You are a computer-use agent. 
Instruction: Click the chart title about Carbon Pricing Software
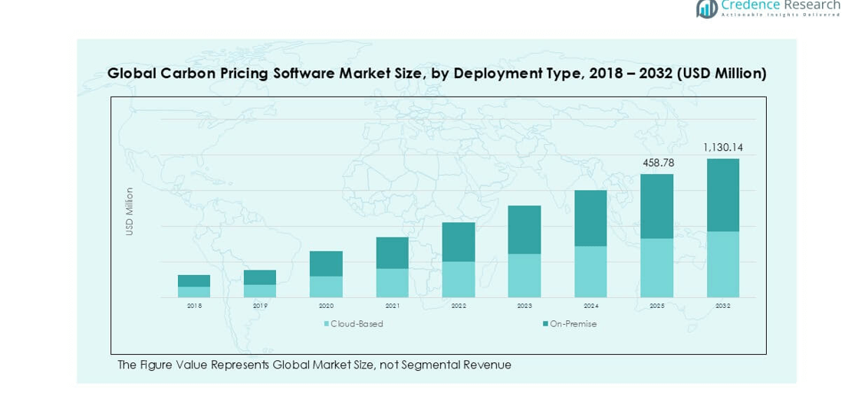(x=436, y=74)
